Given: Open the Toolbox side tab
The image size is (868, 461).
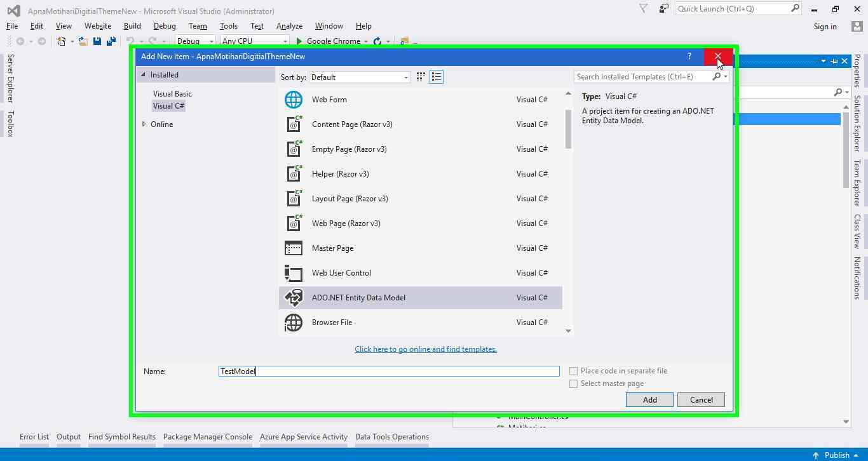Looking at the screenshot, I should (x=10, y=124).
